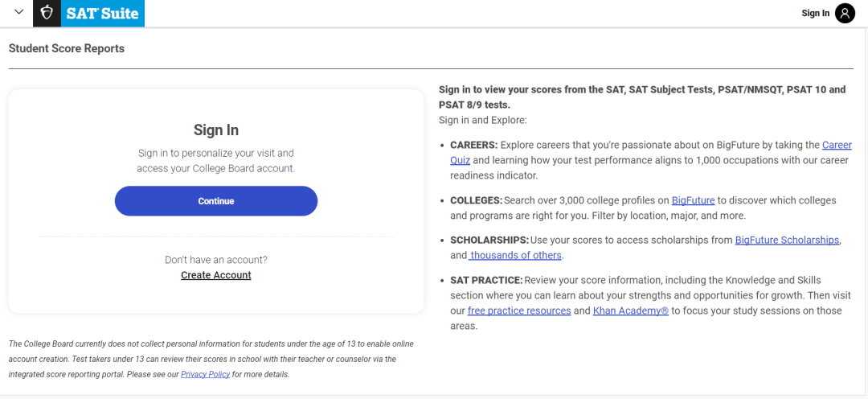The image size is (868, 399).
Task: Click the College Board acorn logo icon
Action: [x=47, y=14]
